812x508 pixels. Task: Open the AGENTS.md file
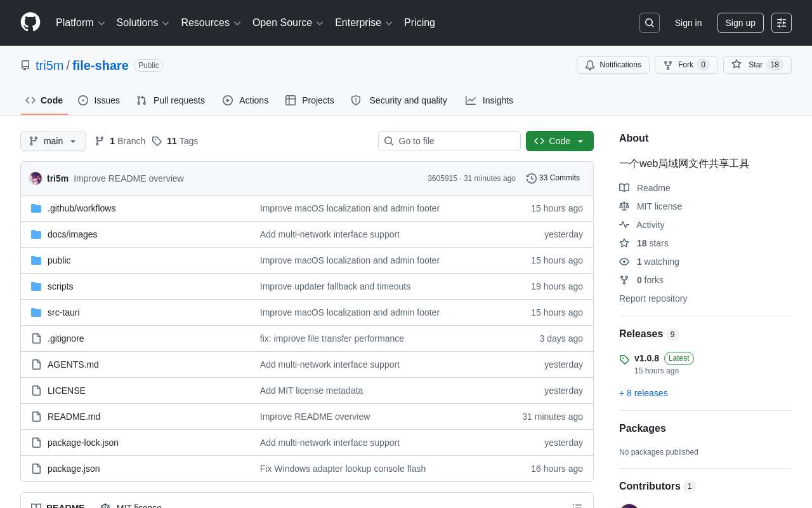click(73, 364)
